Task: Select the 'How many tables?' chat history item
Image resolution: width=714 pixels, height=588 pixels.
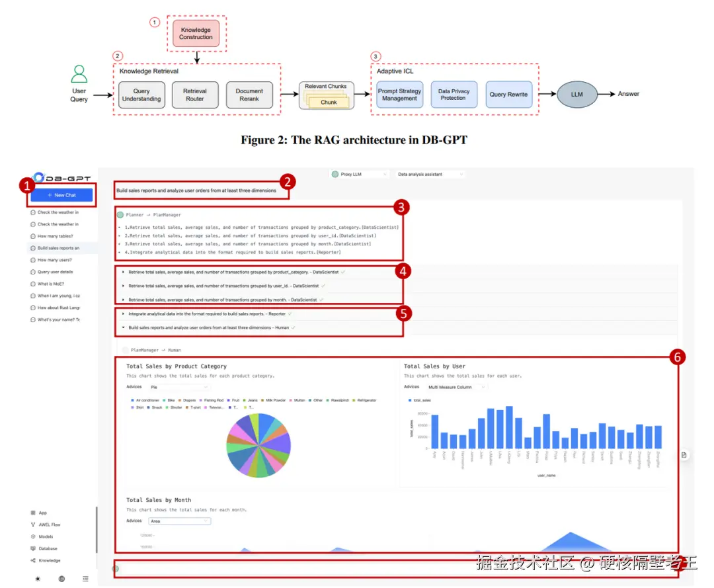Action: [55, 236]
